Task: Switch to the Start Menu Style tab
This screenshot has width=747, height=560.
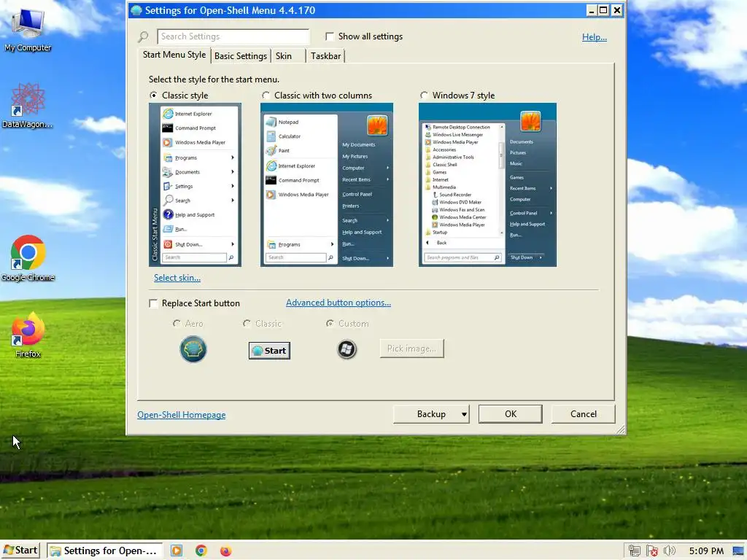Action: (x=174, y=55)
